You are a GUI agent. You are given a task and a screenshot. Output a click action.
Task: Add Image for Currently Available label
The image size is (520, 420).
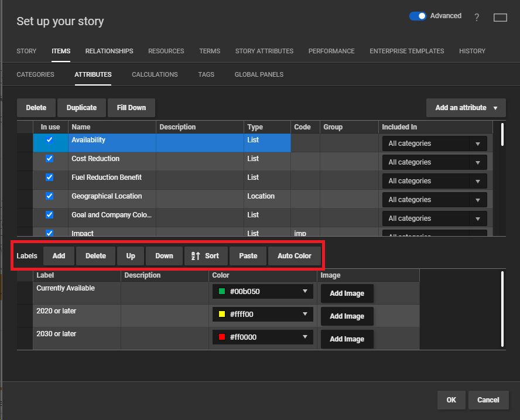[x=347, y=293]
